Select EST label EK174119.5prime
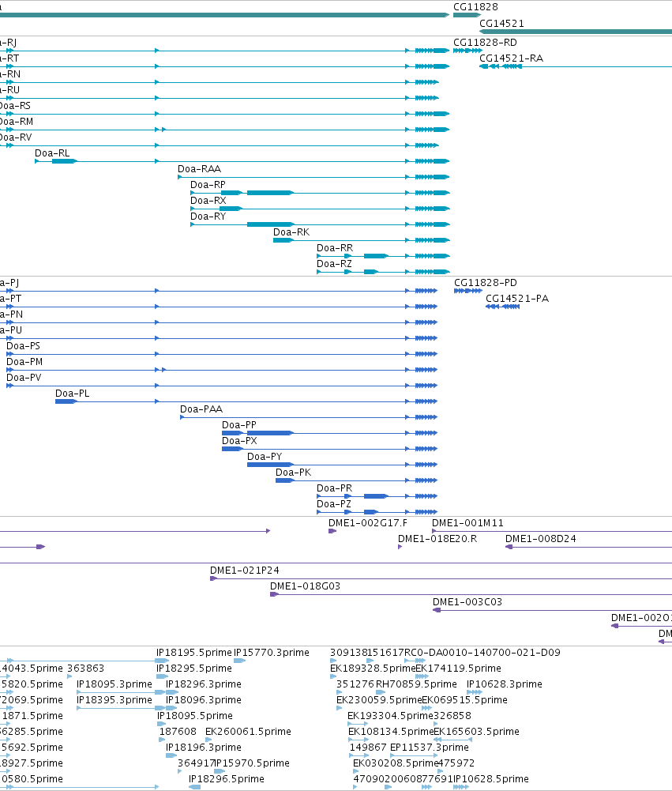The height and width of the screenshot is (791, 672). click(x=458, y=669)
